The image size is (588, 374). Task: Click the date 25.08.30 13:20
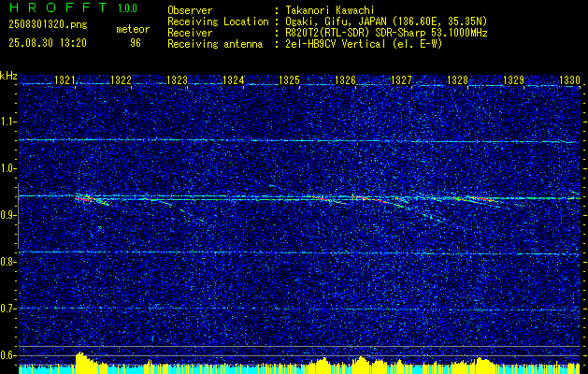pos(48,43)
